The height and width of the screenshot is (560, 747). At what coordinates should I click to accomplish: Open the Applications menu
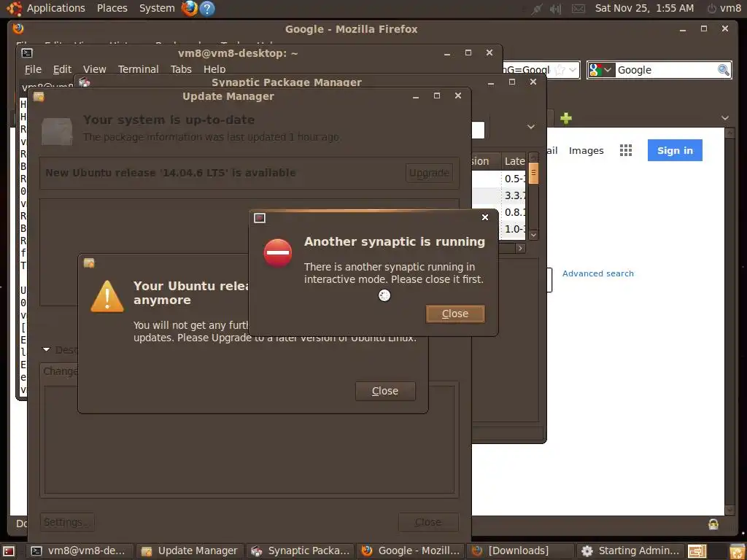[x=55, y=8]
